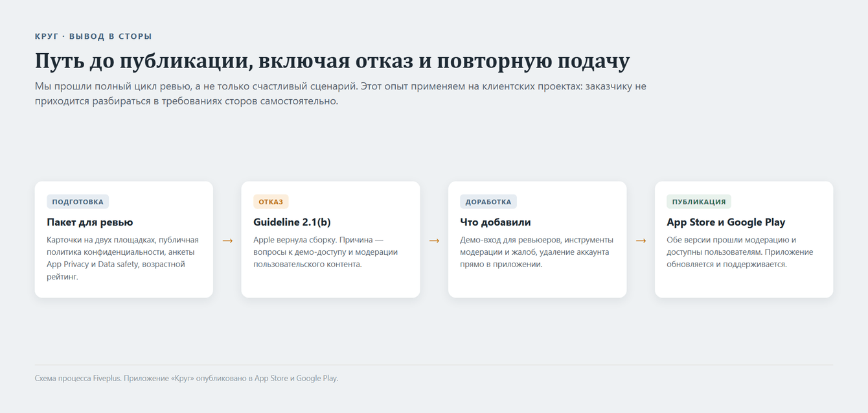Select the ДОРАБОТКА badge
The width and height of the screenshot is (868, 413).
pyautogui.click(x=488, y=202)
